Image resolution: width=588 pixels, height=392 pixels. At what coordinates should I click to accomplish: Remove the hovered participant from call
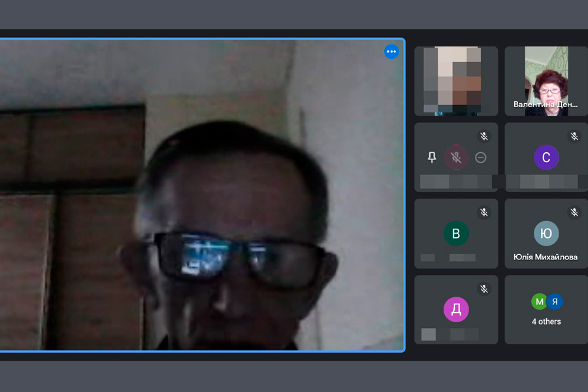coord(481,157)
